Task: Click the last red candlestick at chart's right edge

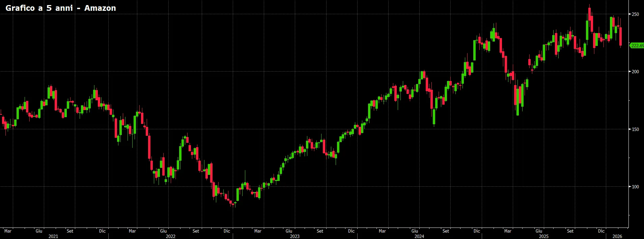Action: (621, 36)
